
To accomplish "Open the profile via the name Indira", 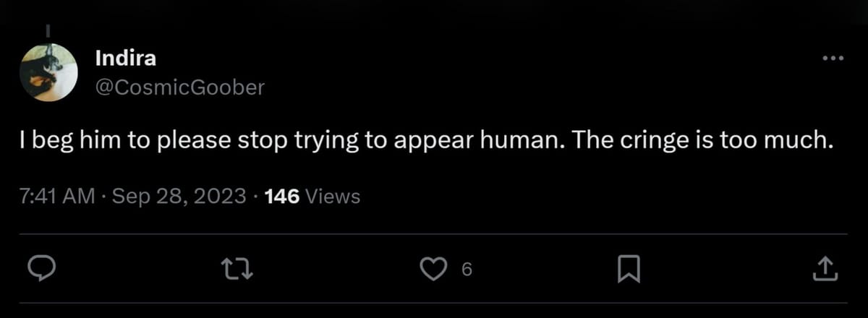I will tap(125, 59).
